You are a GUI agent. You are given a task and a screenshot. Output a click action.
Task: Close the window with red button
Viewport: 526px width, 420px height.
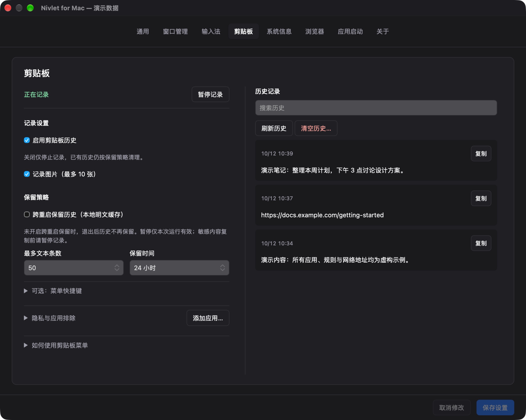tap(8, 8)
